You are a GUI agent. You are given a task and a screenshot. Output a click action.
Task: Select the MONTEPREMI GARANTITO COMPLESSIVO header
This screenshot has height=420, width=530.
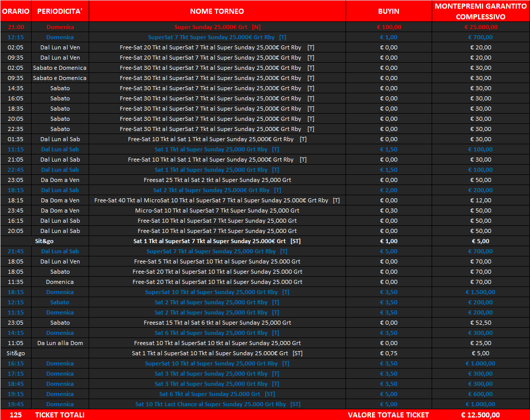pos(481,11)
